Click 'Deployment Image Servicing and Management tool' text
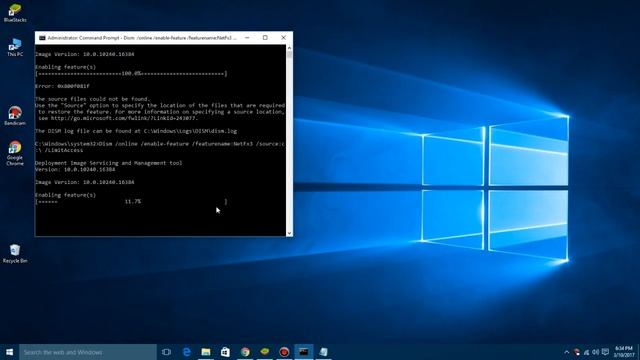Viewport: 640px width, 360px height. point(109,163)
